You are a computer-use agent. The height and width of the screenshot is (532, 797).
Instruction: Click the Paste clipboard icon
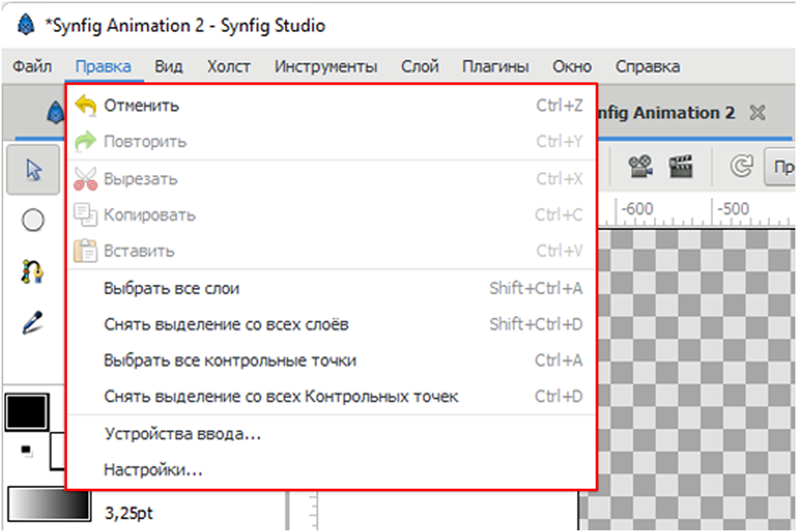click(86, 250)
